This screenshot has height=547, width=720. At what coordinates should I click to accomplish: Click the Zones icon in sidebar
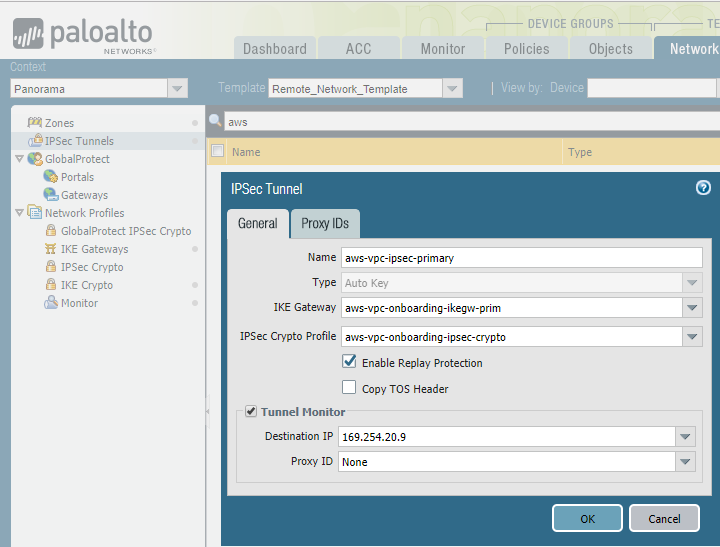(36, 123)
